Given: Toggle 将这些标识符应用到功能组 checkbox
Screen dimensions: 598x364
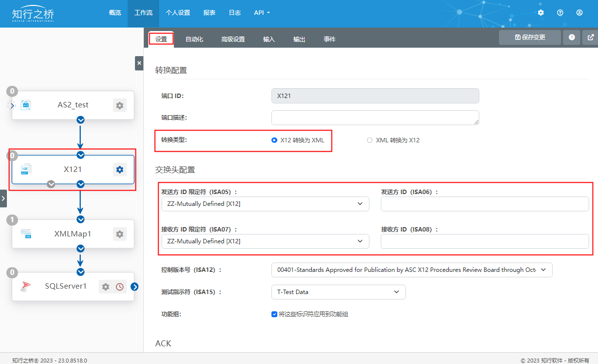Looking at the screenshot, I should pyautogui.click(x=274, y=314).
